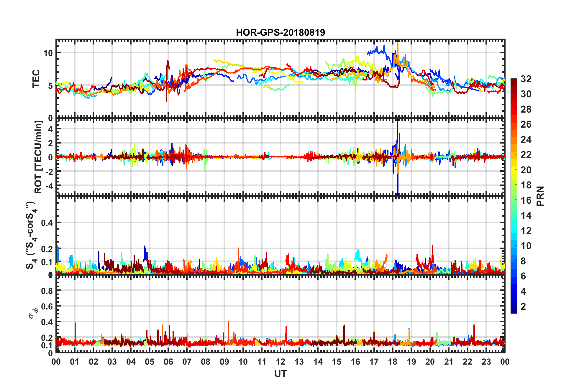Viewport: 561px width, 392px height.
Task: Click the PRN colorbar strip
Action: [514, 196]
